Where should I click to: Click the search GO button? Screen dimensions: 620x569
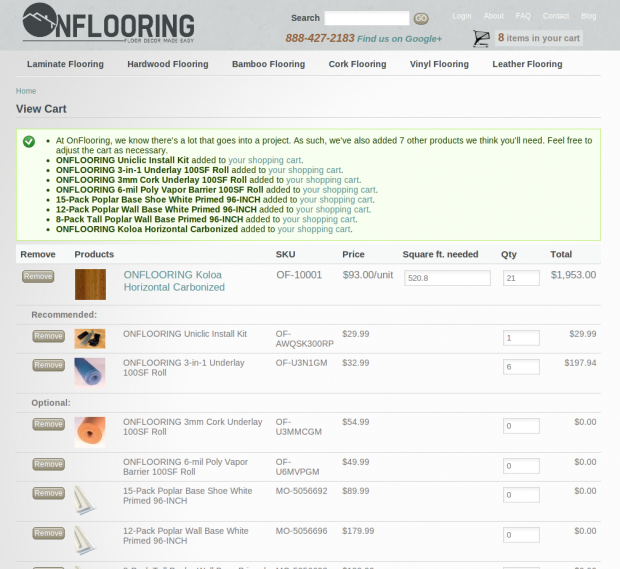tap(421, 18)
